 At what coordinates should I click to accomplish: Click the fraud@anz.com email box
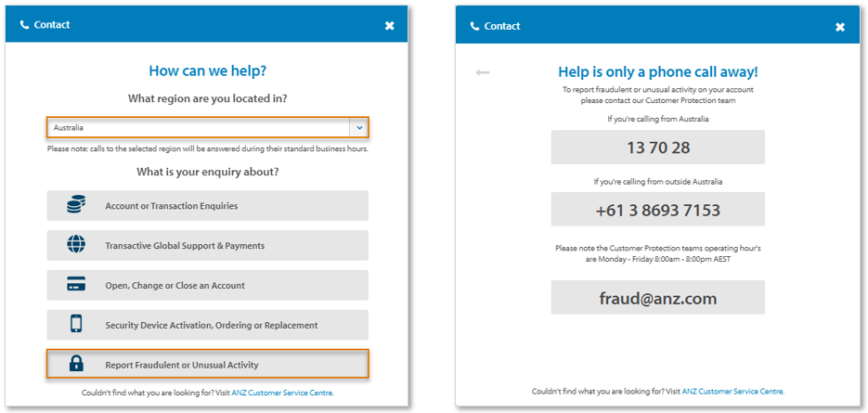coord(657,297)
